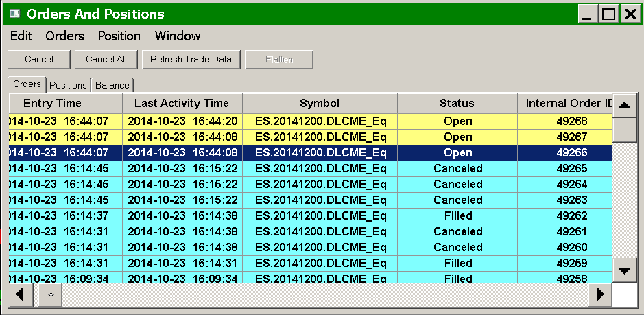Click symbol cell of order 49260
The height and width of the screenshot is (315, 644).
click(x=320, y=248)
